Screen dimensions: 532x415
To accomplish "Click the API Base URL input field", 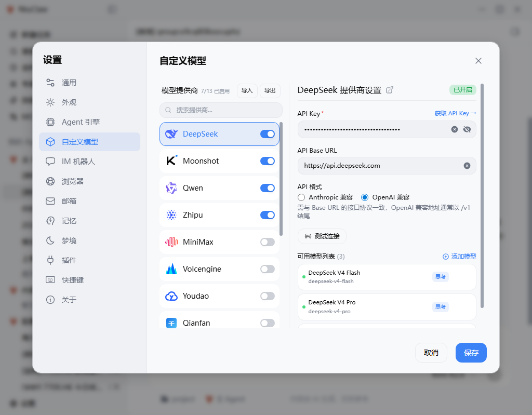I will pos(387,166).
